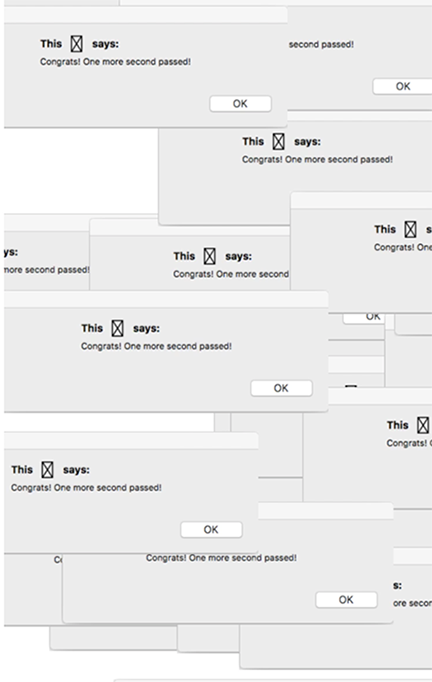The height and width of the screenshot is (682, 432).
Task: Click the title bar of the wide middle-left dialog
Action: (x=166, y=299)
